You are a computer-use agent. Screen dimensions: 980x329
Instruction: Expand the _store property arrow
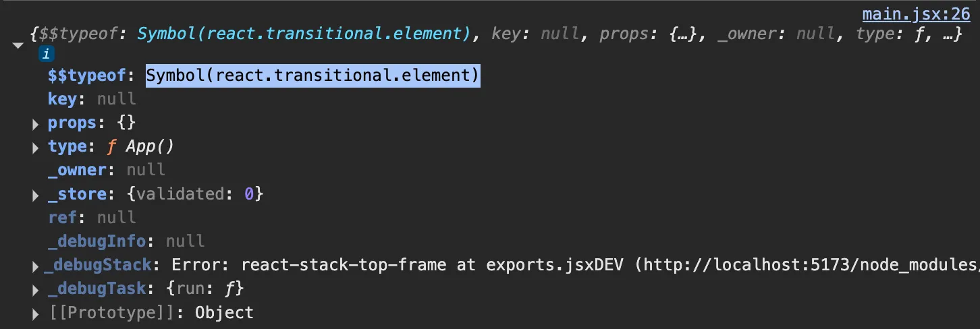[36, 196]
